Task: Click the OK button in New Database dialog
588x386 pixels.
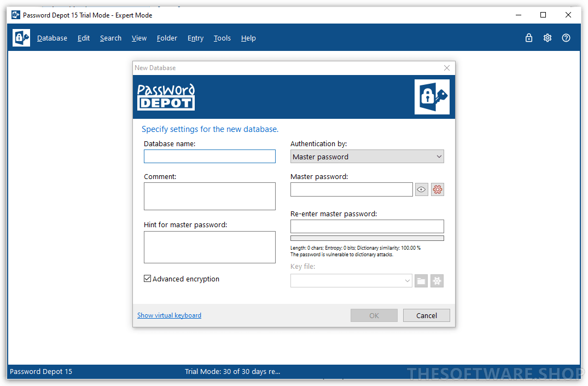Action: pos(374,315)
